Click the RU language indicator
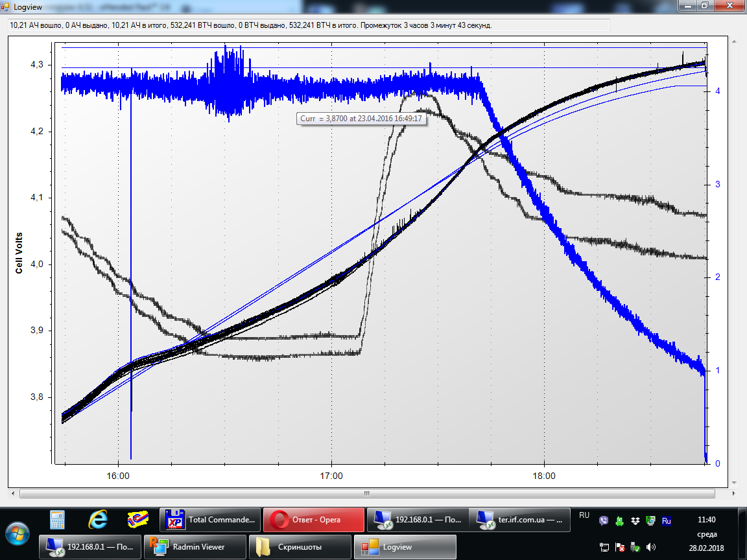The image size is (747, 560). pyautogui.click(x=584, y=516)
